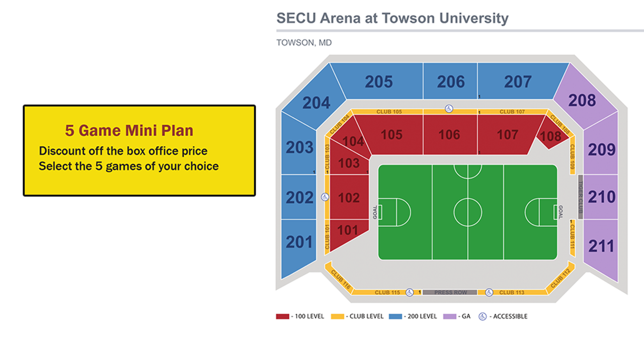Click the SECU Arena at Towson University heading

tap(392, 19)
